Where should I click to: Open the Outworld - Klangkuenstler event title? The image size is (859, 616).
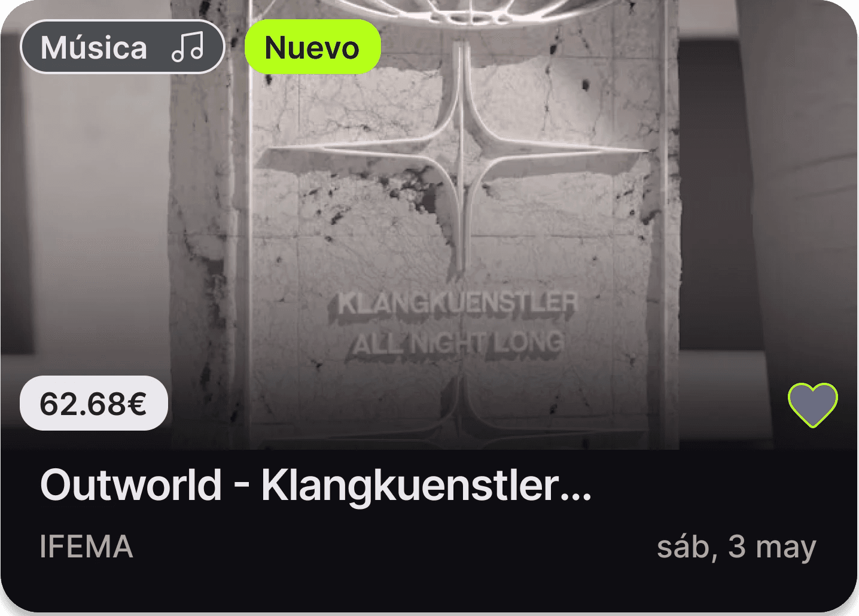tap(316, 485)
